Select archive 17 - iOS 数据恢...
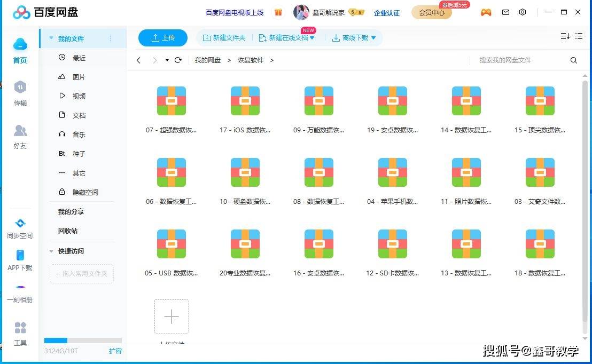Image resolution: width=592 pixels, height=364 pixels. (245, 110)
